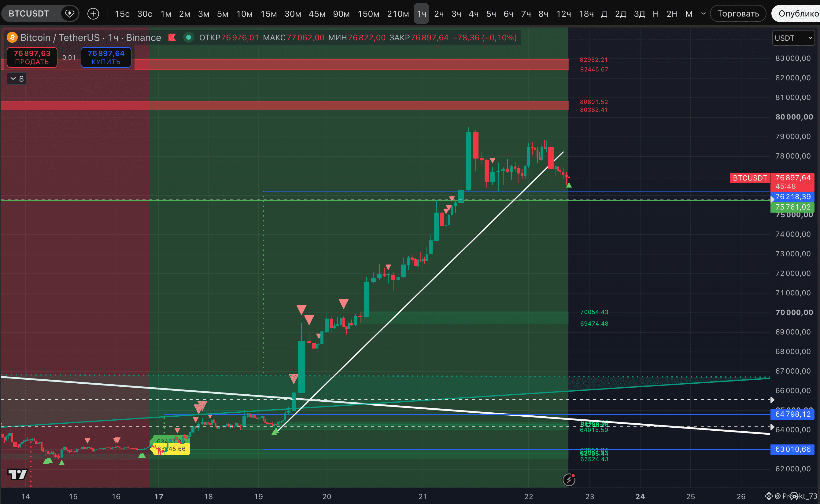The image size is (820, 504).
Task: Click the МИН low price value
Action: [x=367, y=38]
